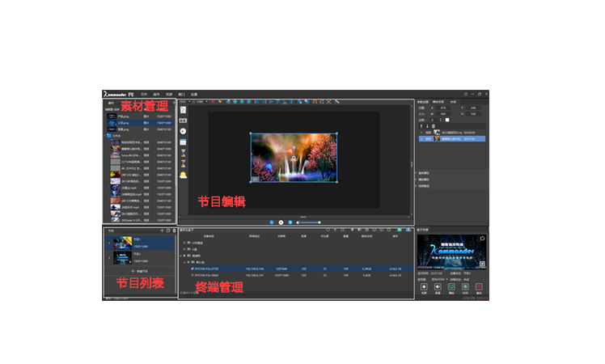Click the plus icon in program list header
The height and width of the screenshot is (364, 605).
162,231
